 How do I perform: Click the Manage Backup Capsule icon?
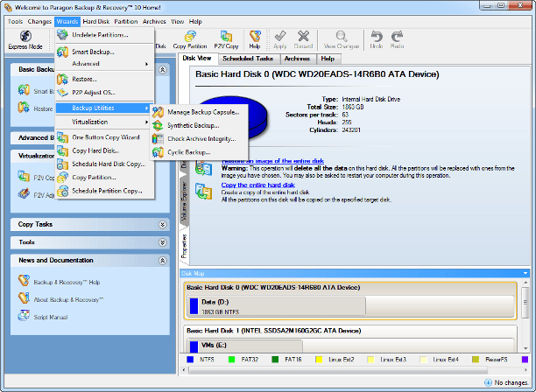(x=158, y=112)
